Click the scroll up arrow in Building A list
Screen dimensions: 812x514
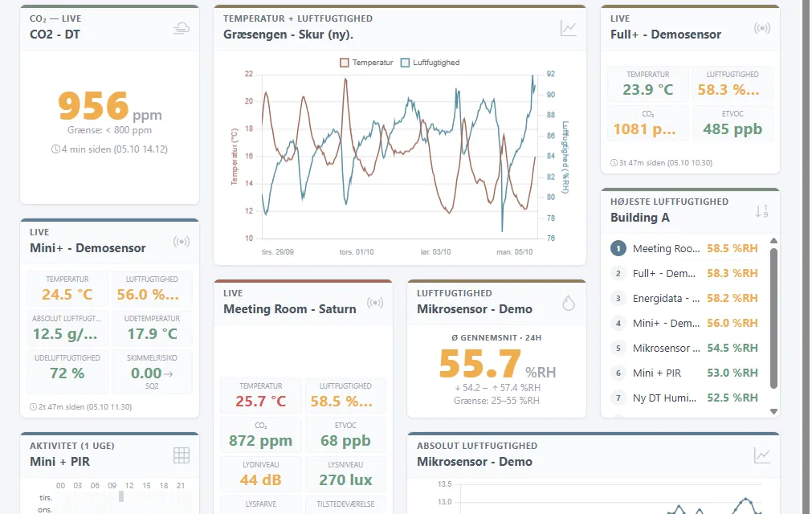tap(773, 241)
